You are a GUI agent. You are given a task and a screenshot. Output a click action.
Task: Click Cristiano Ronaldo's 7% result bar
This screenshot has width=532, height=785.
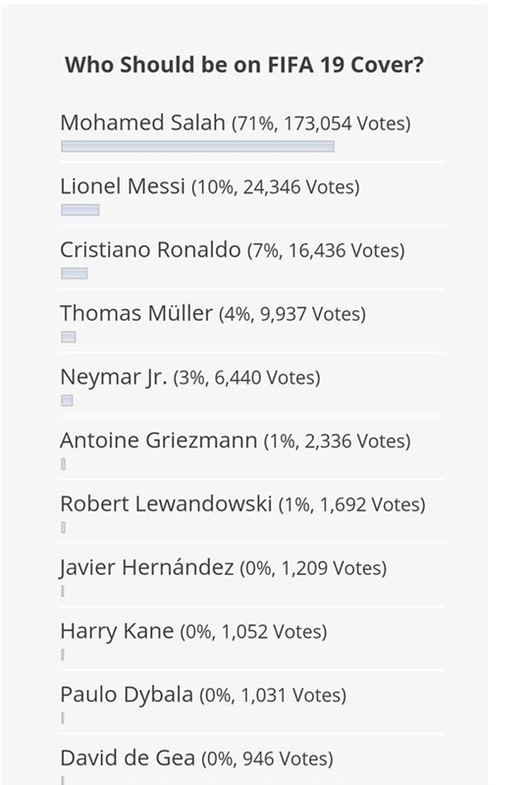[75, 274]
